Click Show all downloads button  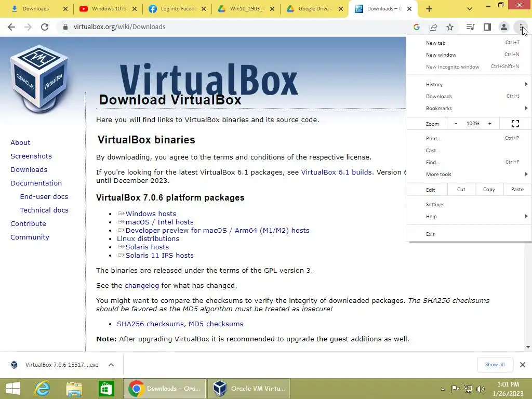click(495, 365)
